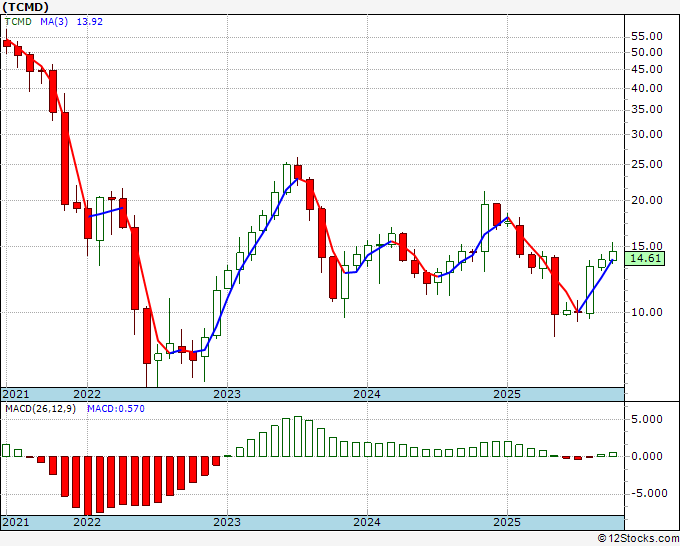680x546 pixels.
Task: Click the 50.00 price axis label
Action: (x=647, y=52)
